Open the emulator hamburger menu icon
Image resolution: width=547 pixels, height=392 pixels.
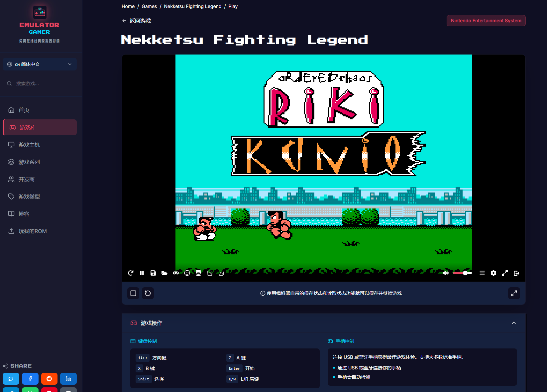coord(482,273)
